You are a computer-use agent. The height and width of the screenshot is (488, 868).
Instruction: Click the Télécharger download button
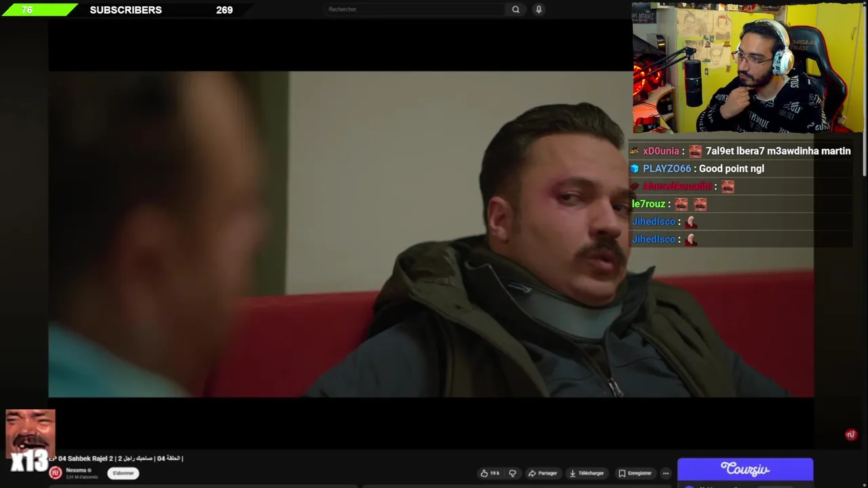(x=587, y=473)
